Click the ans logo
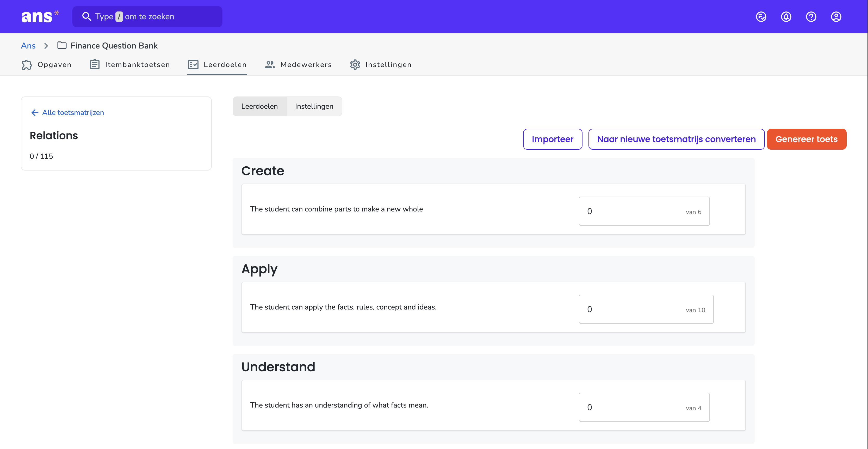The width and height of the screenshot is (868, 449). (40, 16)
